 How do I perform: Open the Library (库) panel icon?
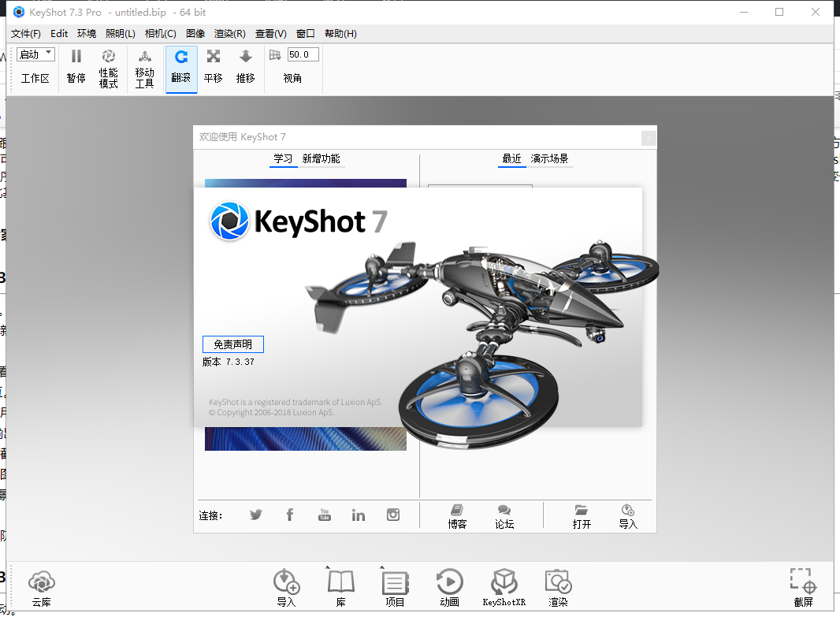pos(340,582)
